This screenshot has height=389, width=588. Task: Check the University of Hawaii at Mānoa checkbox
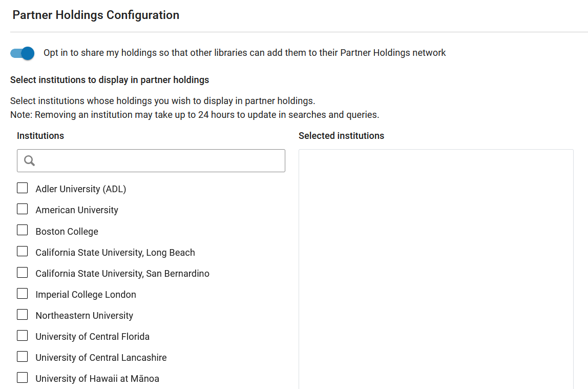[x=23, y=377]
